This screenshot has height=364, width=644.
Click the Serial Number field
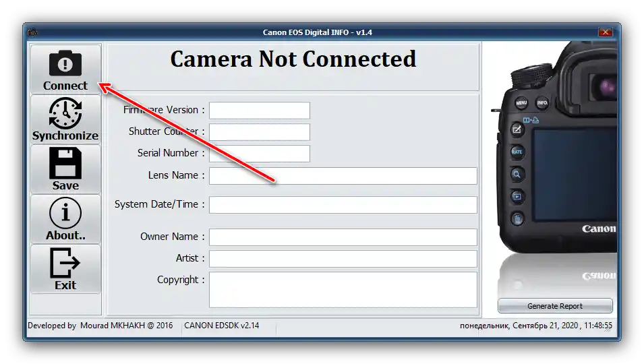point(260,153)
